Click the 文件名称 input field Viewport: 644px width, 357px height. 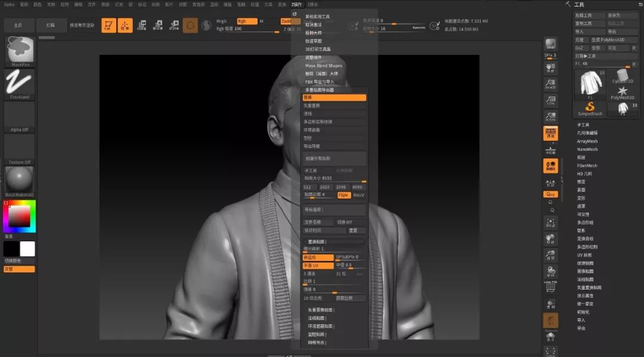[317, 221]
